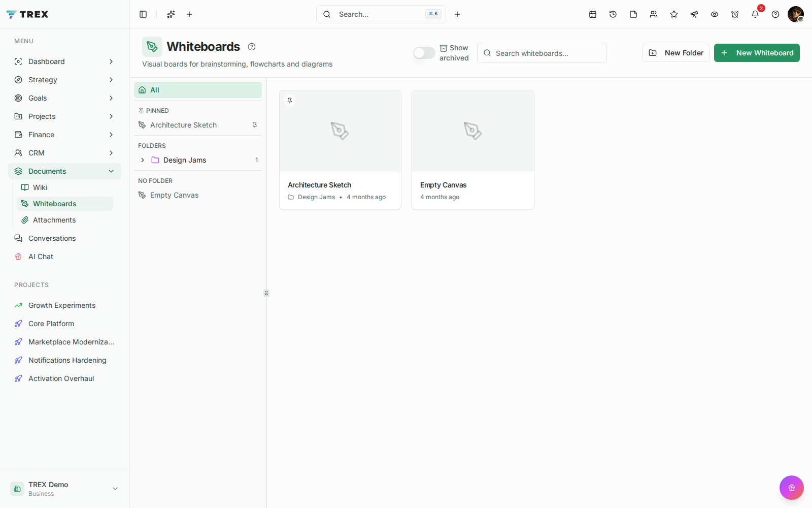The image size is (812, 508).
Task: Open user profile avatar
Action: tap(795, 14)
